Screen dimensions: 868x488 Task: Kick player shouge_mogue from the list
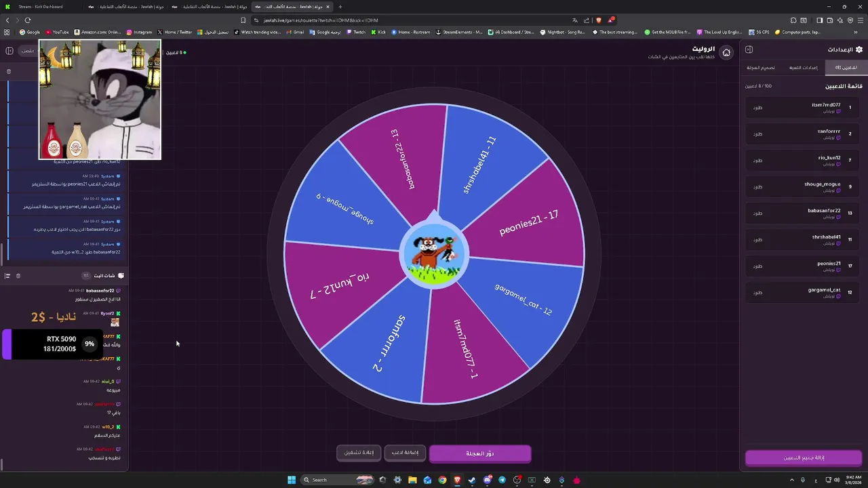(x=757, y=186)
